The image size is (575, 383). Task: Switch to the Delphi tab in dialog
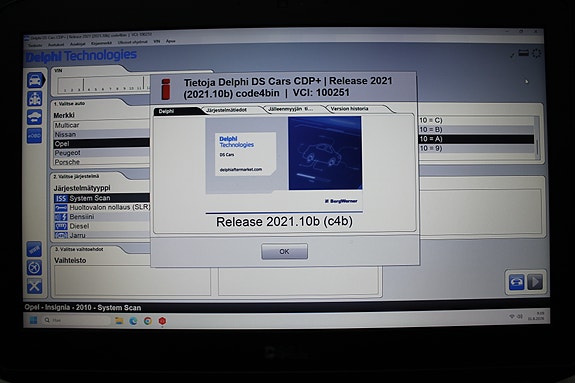click(x=177, y=111)
